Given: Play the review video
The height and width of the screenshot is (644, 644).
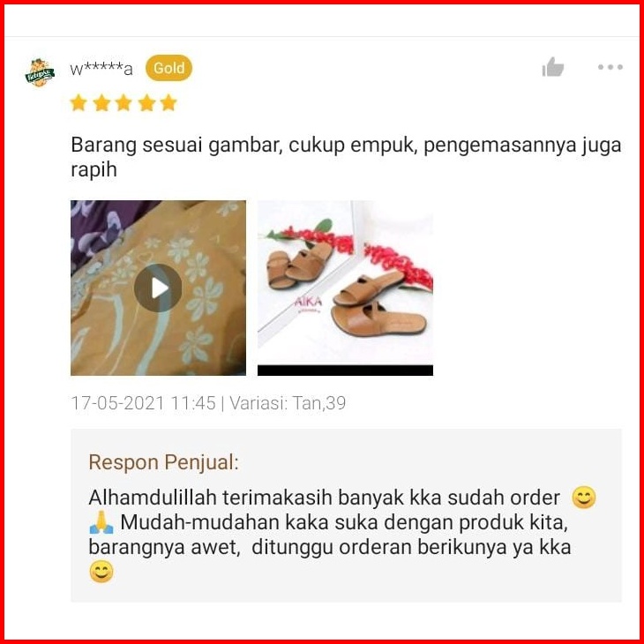Looking at the screenshot, I should click(x=158, y=288).
